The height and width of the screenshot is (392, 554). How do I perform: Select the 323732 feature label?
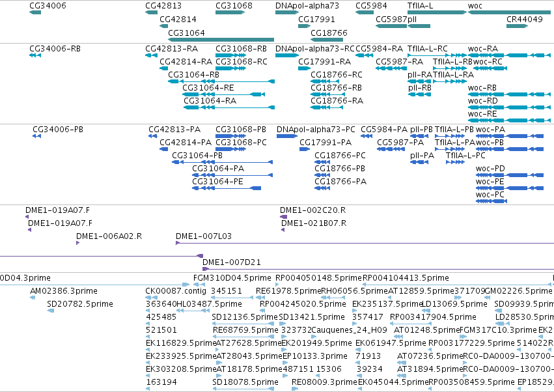coord(296,330)
